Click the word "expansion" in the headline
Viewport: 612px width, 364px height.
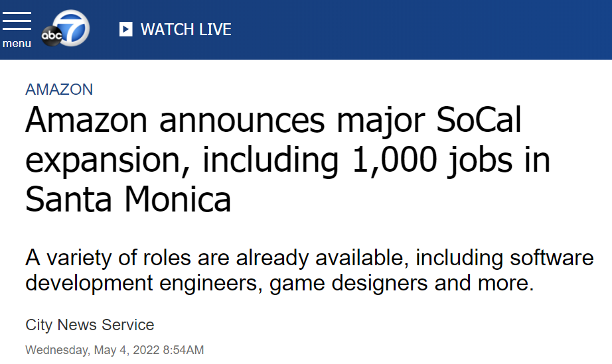click(x=105, y=160)
